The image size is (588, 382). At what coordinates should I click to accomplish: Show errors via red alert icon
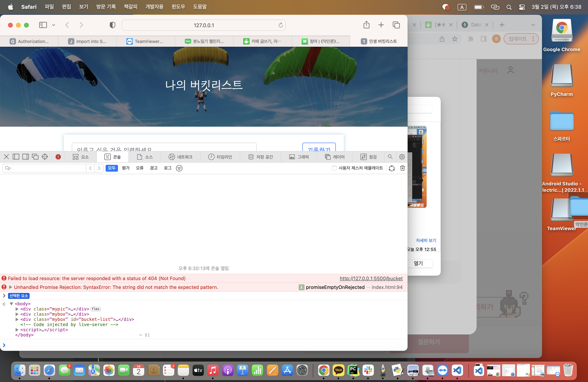[58, 157]
